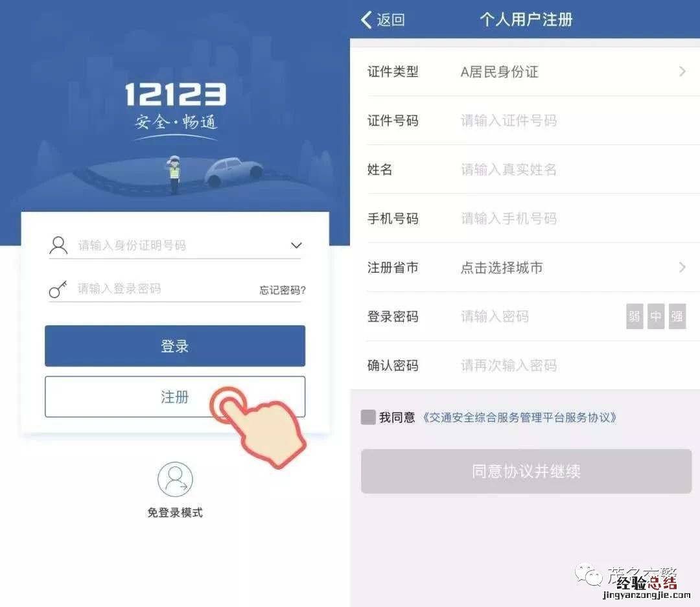Select the 强 password strength indicator
Viewport: 700px width, 607px height.
click(677, 316)
